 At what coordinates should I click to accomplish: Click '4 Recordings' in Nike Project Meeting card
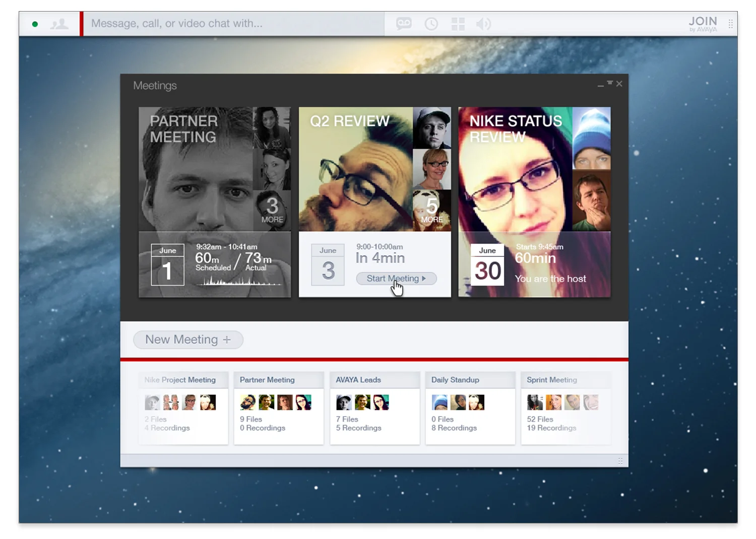coord(167,428)
